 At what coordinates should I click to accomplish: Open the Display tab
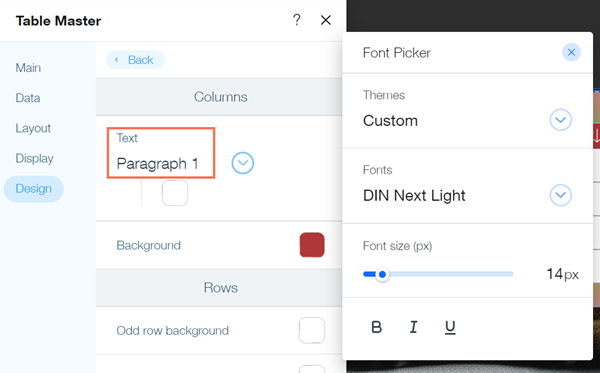pos(34,158)
